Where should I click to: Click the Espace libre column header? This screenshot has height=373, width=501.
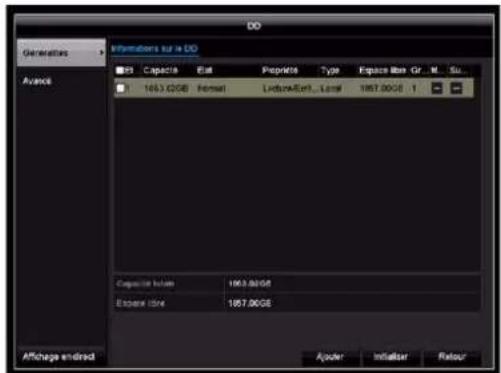coord(382,70)
